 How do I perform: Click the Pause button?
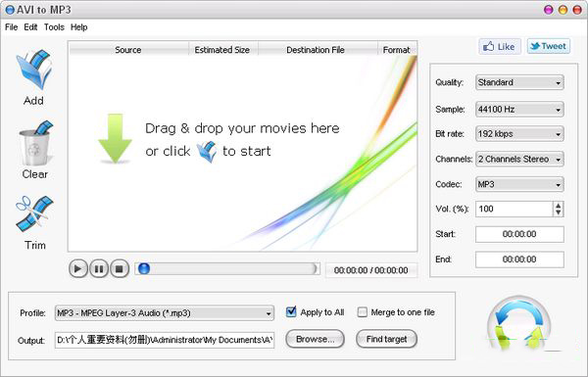tap(99, 268)
